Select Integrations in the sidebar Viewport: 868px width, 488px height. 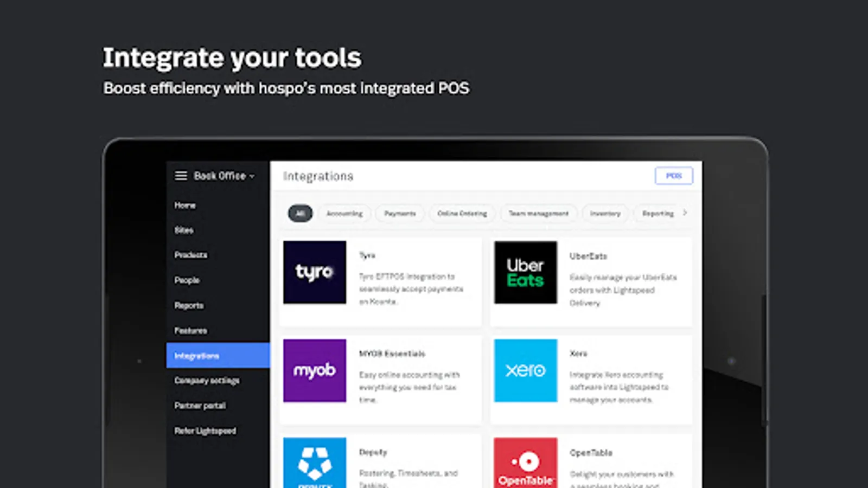coord(218,356)
